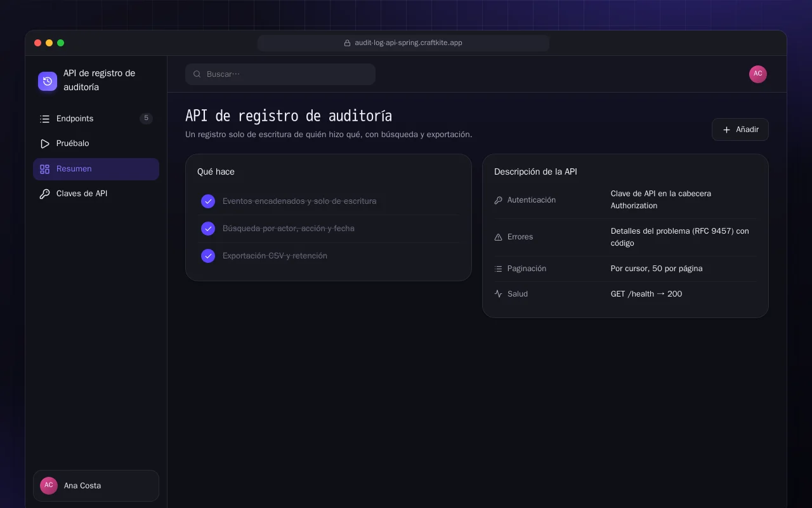Click 'Clave de API en la cabecera Authorization'
812x508 pixels.
[x=661, y=199]
